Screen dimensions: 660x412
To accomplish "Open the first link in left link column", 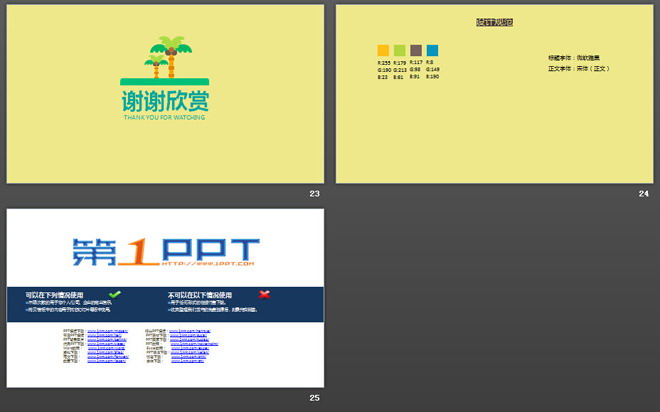I will 107,331.
